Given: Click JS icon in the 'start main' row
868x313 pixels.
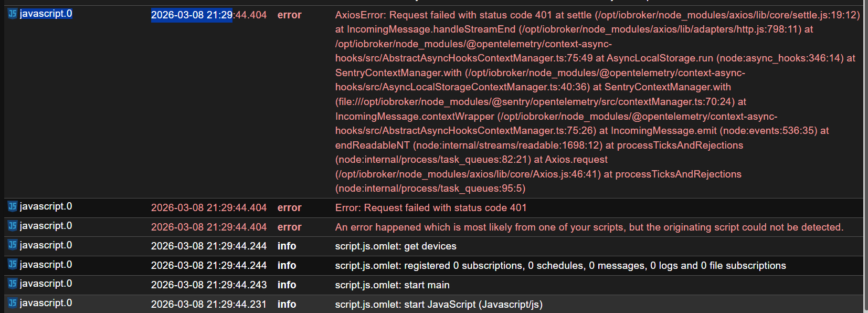Looking at the screenshot, I should point(13,284).
